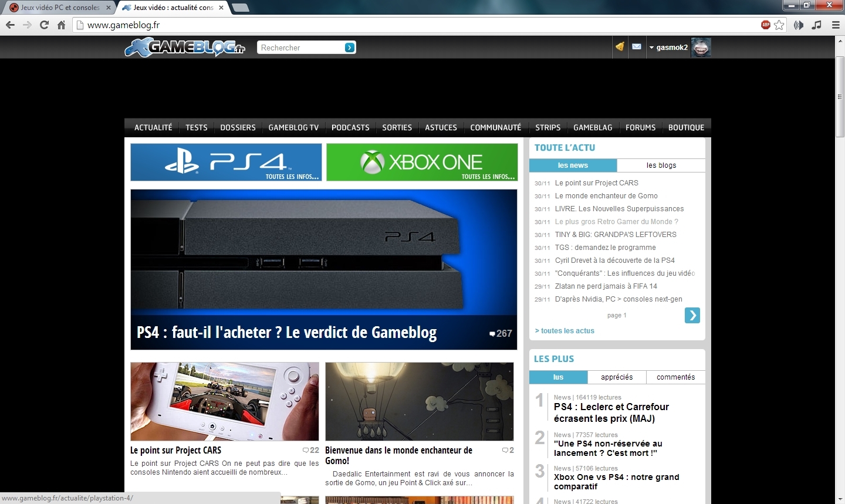Open news 'TINY & BIG: GRANDPA'S LEFTOVERS'

tap(616, 235)
